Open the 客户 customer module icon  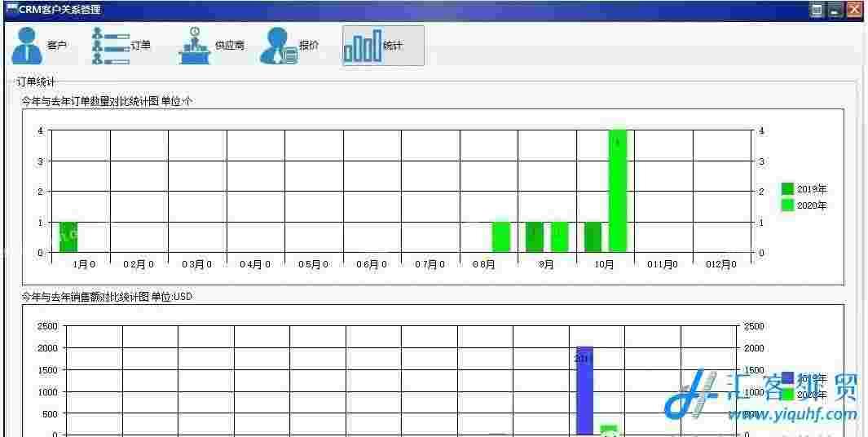(x=26, y=46)
